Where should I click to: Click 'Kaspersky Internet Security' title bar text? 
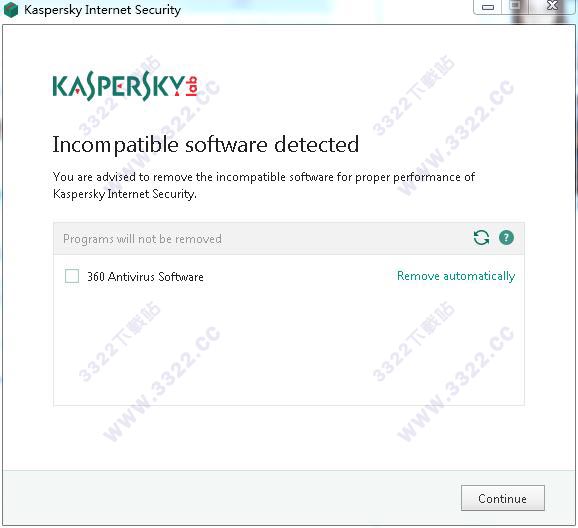pyautogui.click(x=102, y=10)
